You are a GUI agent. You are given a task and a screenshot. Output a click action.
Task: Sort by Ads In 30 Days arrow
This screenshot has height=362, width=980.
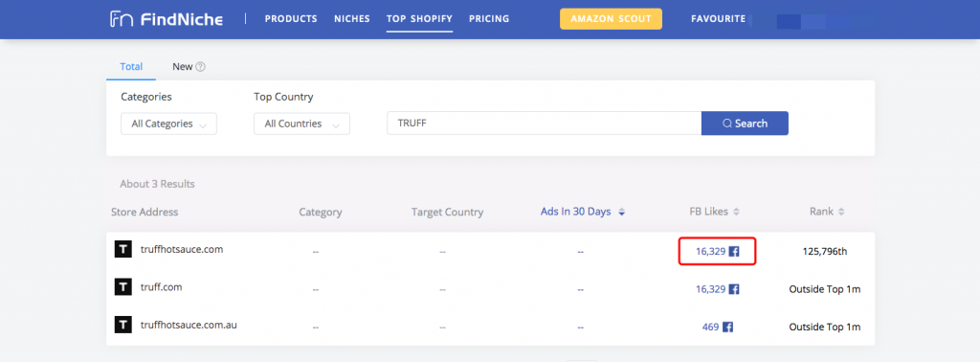click(x=621, y=213)
